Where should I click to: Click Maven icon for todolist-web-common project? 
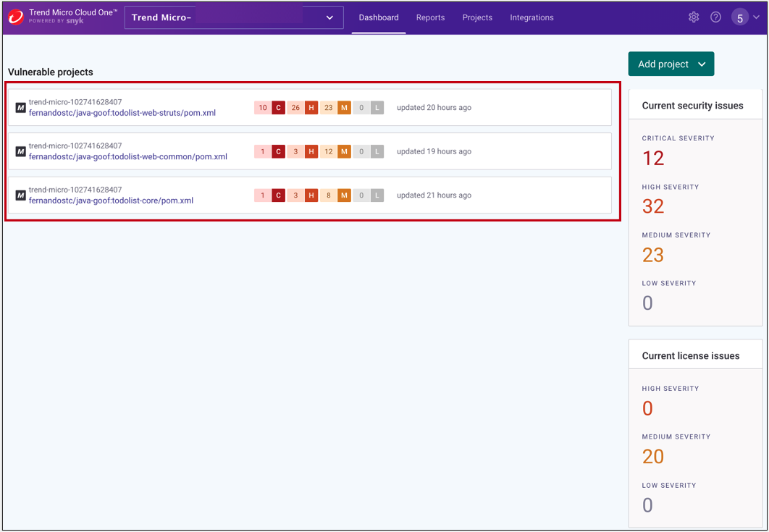point(20,151)
